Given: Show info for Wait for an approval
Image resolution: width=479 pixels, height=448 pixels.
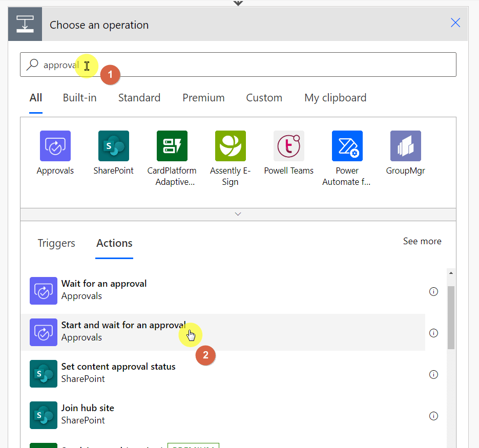Looking at the screenshot, I should [433, 291].
